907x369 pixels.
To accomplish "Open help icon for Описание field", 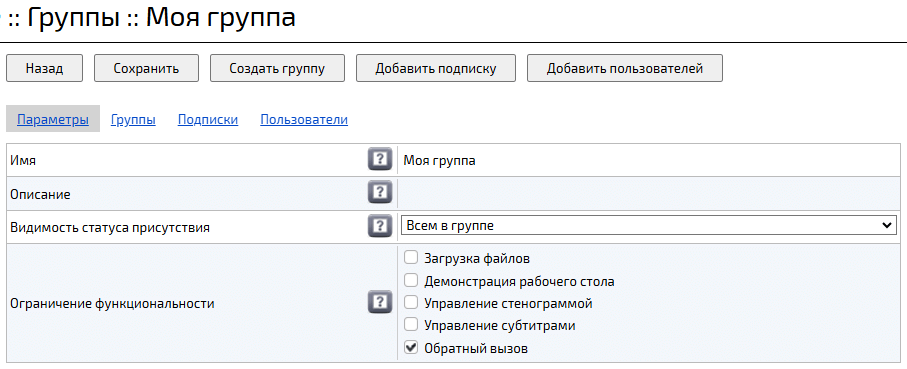I will 379,192.
